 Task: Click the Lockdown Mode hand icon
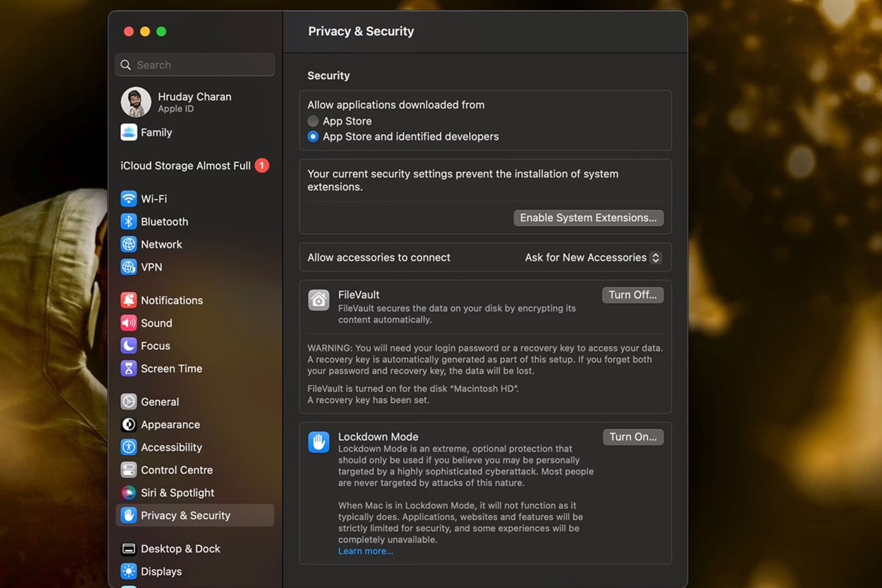point(318,442)
